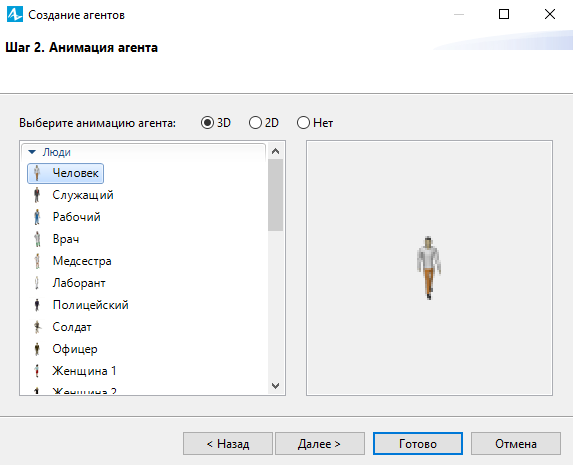
Task: Choose Медсестра in the list
Action: 82,261
